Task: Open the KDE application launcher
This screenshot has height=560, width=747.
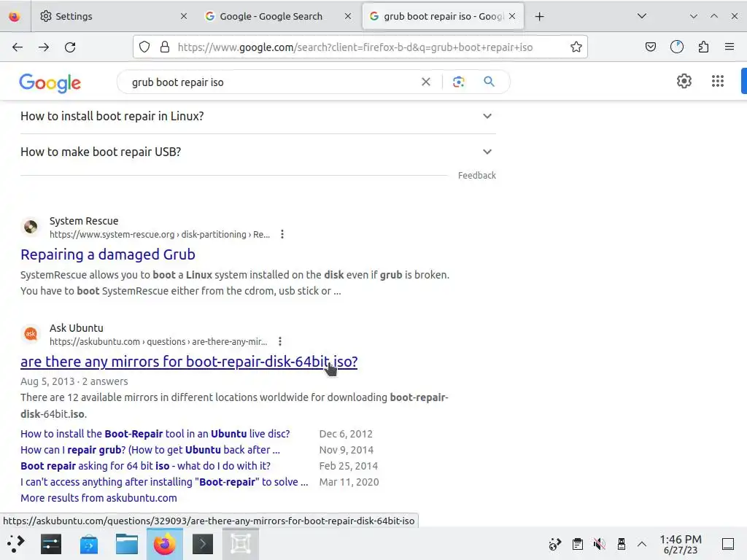Action: tap(16, 544)
